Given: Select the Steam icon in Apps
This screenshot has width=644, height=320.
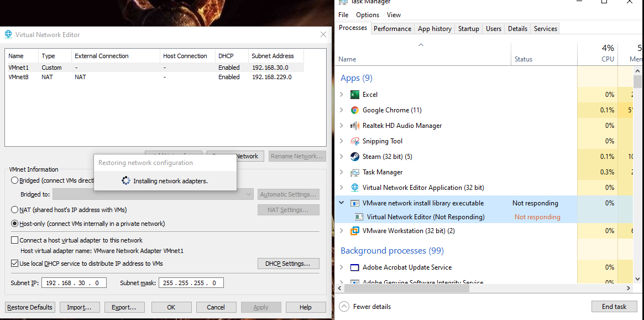Looking at the screenshot, I should (x=354, y=156).
